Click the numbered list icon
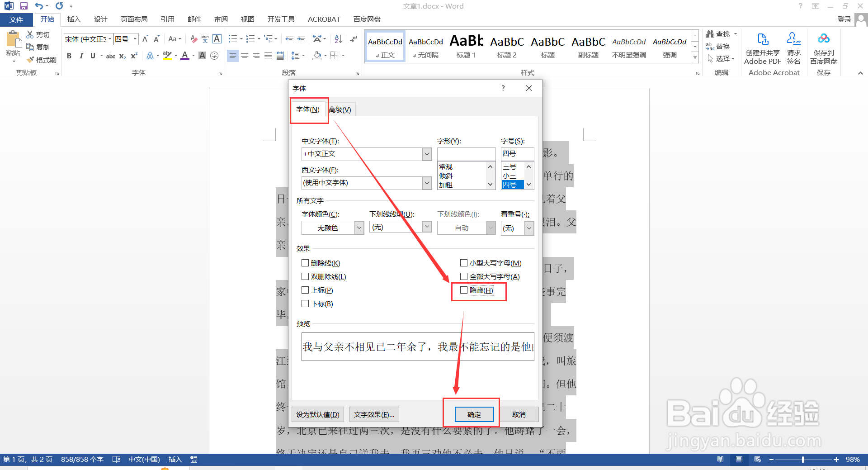Screen dimensions: 868x470 [x=250, y=39]
